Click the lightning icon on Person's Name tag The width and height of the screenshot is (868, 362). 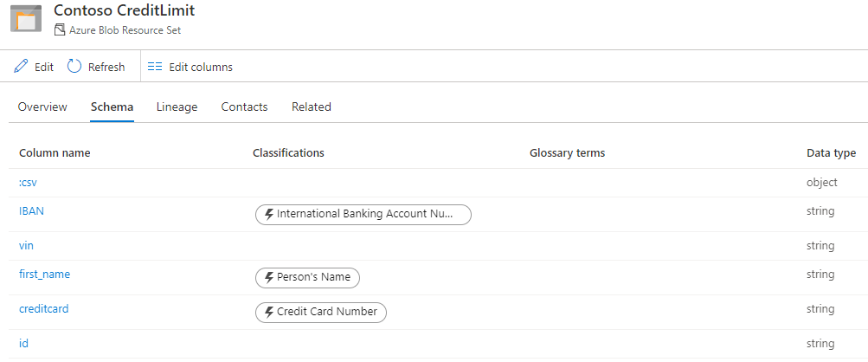268,278
